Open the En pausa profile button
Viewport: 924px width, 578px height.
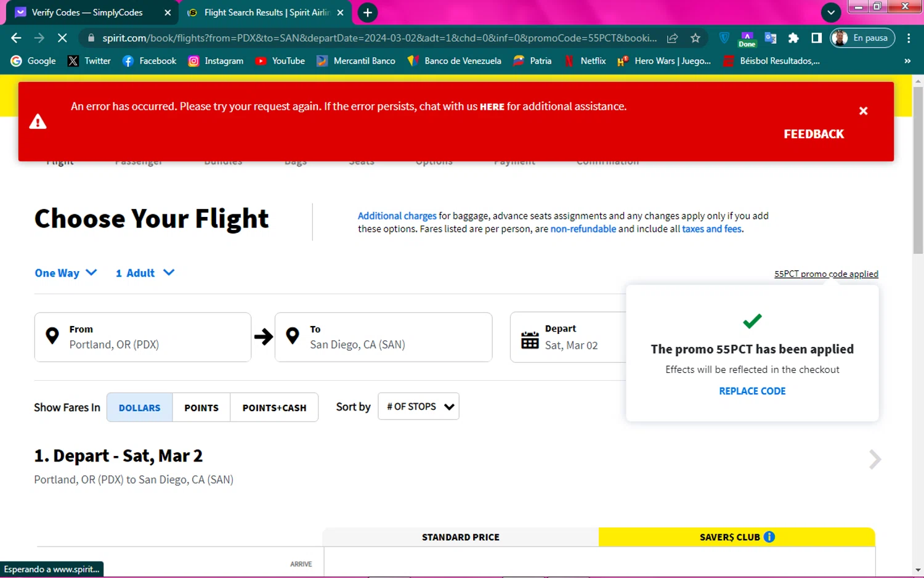point(862,38)
